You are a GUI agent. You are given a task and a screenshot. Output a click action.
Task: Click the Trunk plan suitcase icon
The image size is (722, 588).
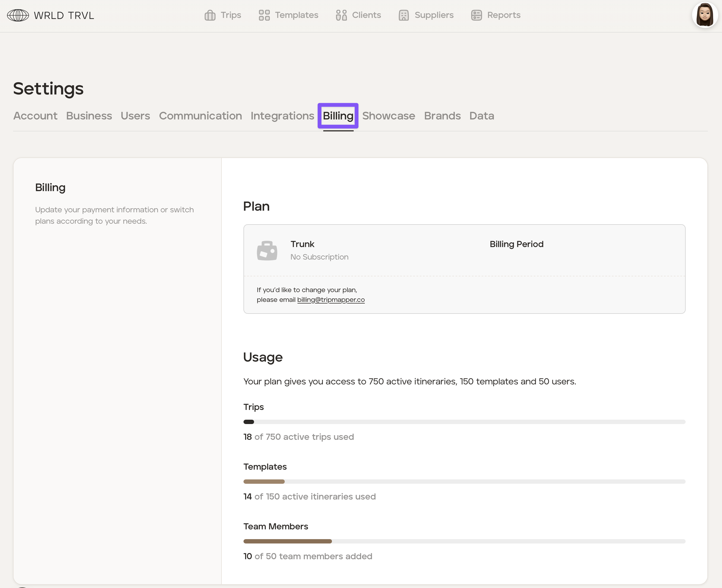[x=267, y=251]
